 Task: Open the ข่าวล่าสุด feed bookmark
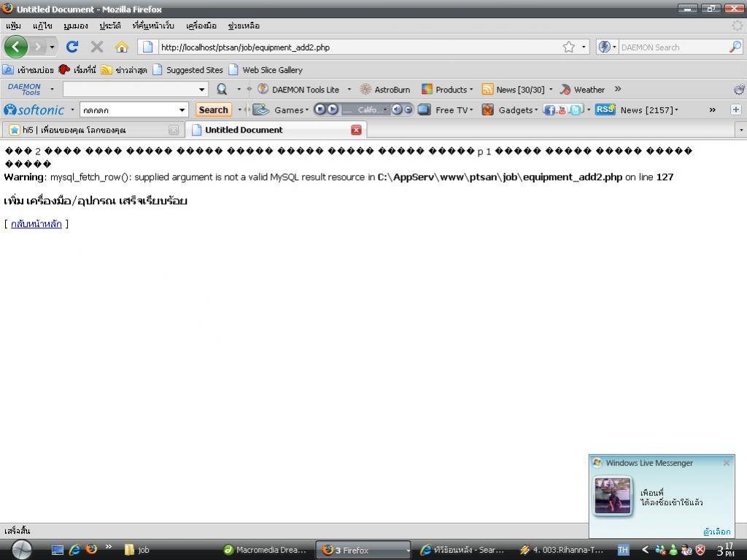124,70
